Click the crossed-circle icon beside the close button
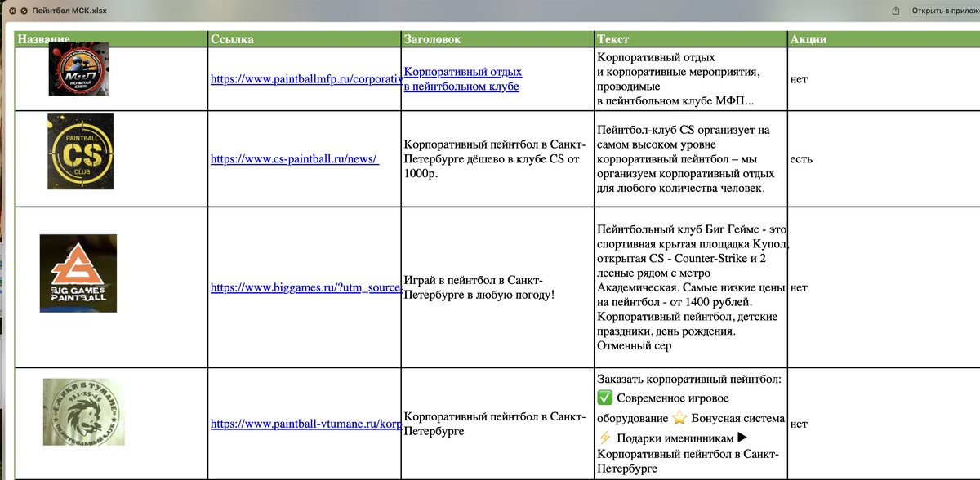This screenshot has width=980, height=480. [x=24, y=11]
